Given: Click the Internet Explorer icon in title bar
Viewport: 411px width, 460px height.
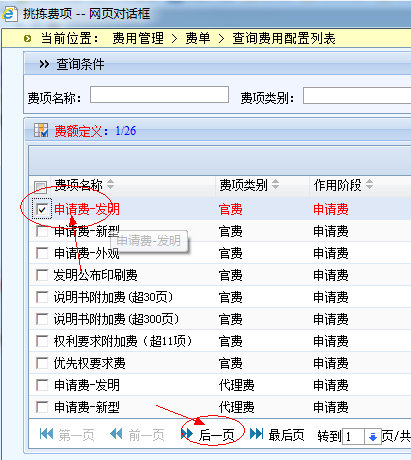Looking at the screenshot, I should click(x=9, y=14).
